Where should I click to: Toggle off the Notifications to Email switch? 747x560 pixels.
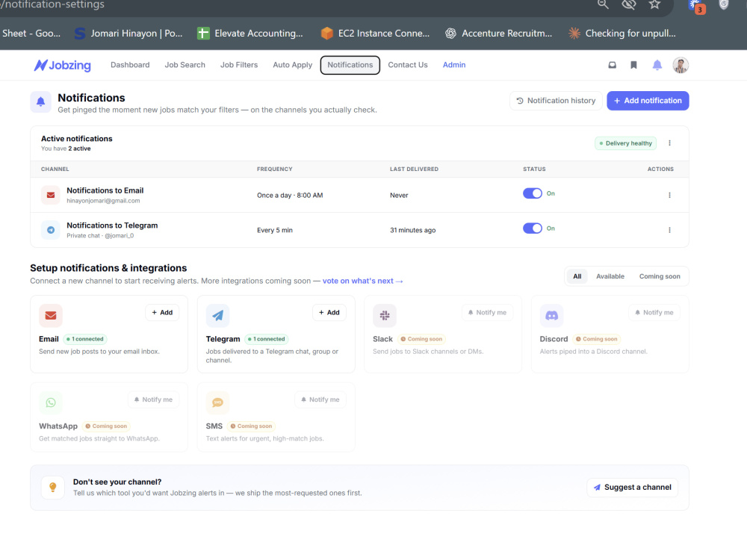[532, 193]
